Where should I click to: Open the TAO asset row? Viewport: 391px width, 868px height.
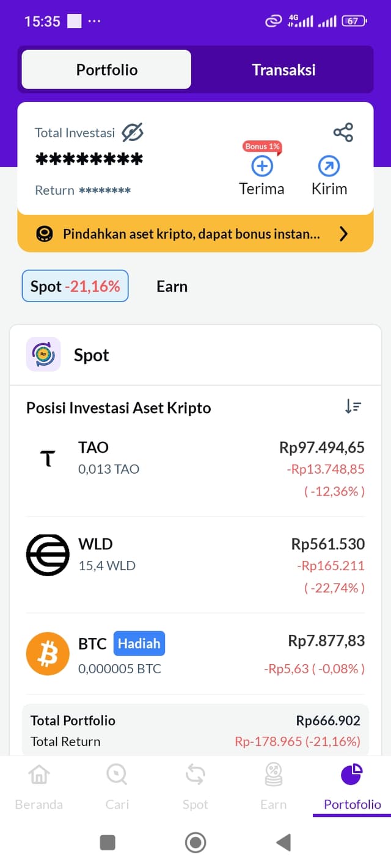195,468
